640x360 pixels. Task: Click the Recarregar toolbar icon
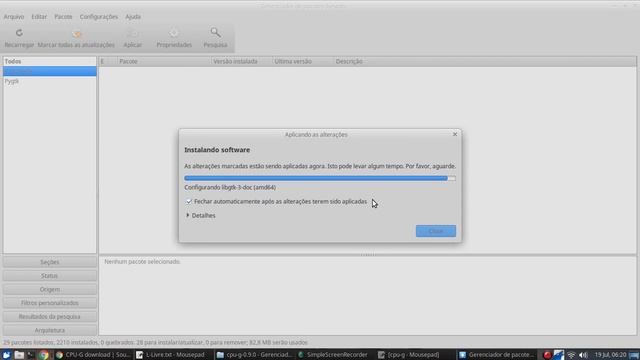19,33
